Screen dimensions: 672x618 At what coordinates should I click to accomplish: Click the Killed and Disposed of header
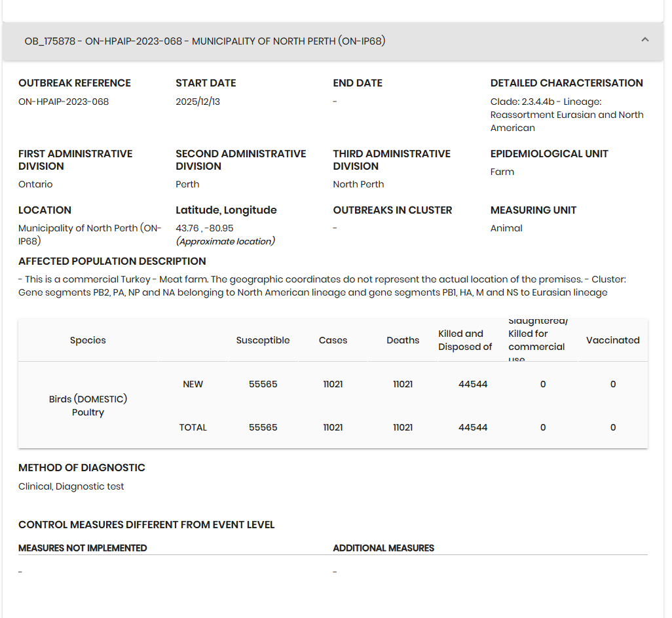465,340
